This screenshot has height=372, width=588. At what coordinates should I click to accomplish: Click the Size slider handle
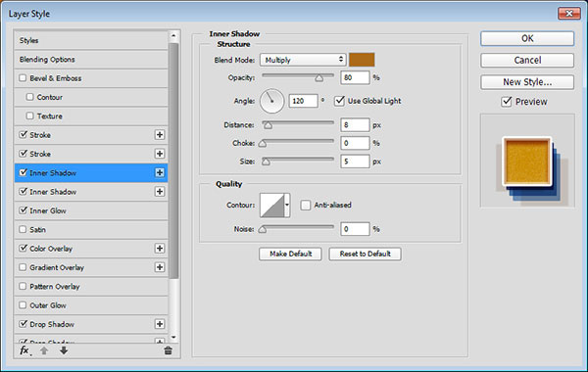pyautogui.click(x=266, y=162)
